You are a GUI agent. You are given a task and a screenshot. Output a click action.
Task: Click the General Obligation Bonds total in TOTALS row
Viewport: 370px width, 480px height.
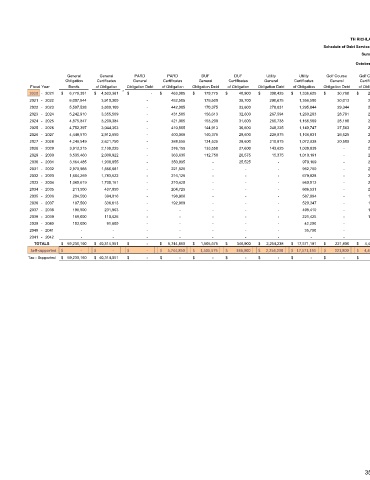(74, 244)
